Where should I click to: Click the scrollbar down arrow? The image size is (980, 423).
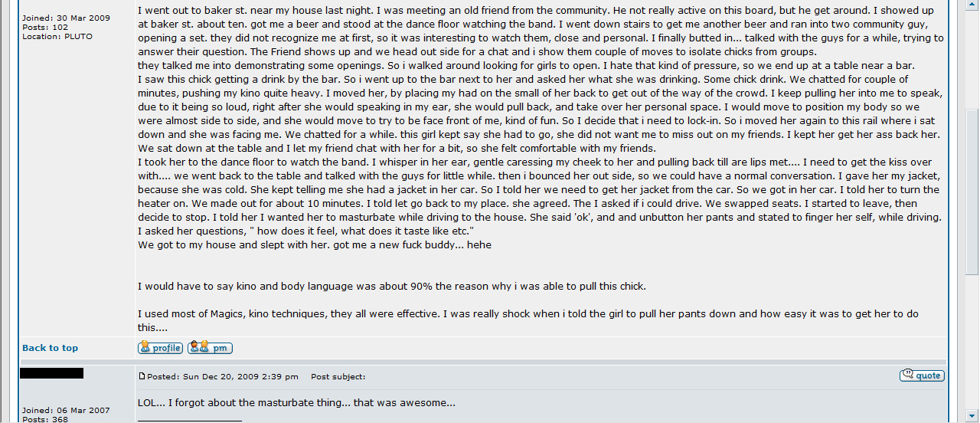[x=972, y=415]
